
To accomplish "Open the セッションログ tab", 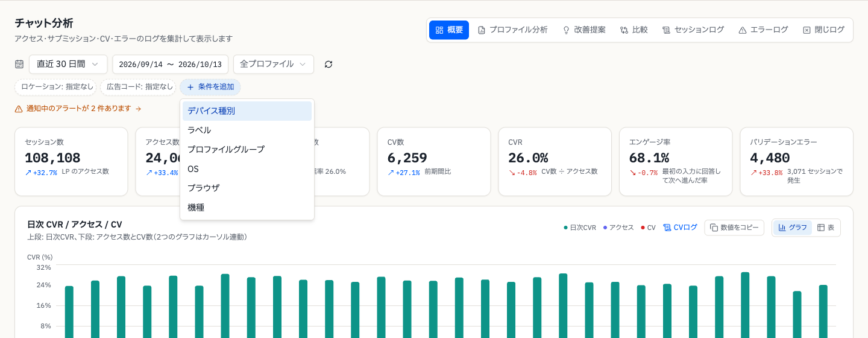I will pos(693,30).
